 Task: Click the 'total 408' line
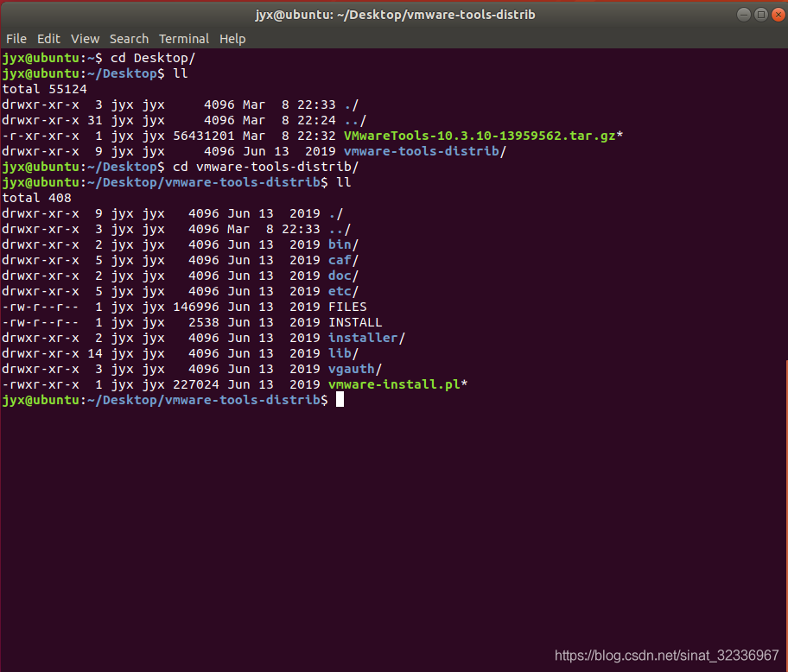click(36, 198)
